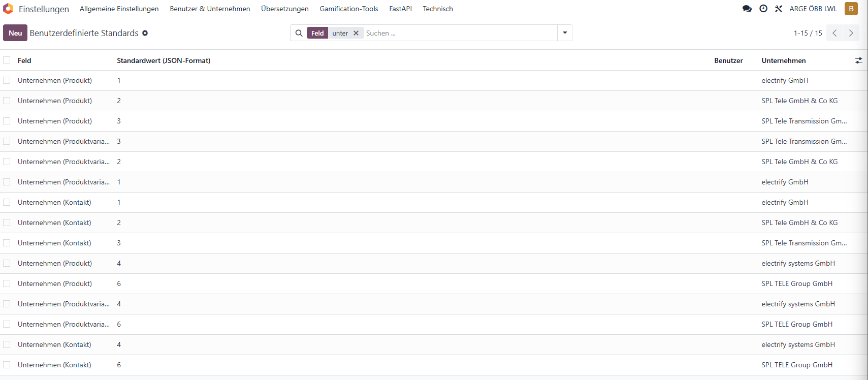Tick checkbox for the last Unternehmen (Kontakt) row

[x=7, y=365]
